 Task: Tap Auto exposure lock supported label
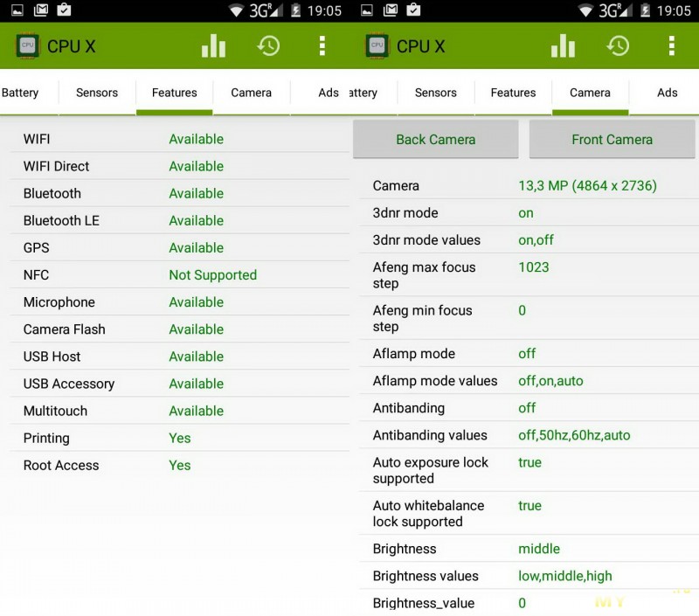click(x=430, y=470)
